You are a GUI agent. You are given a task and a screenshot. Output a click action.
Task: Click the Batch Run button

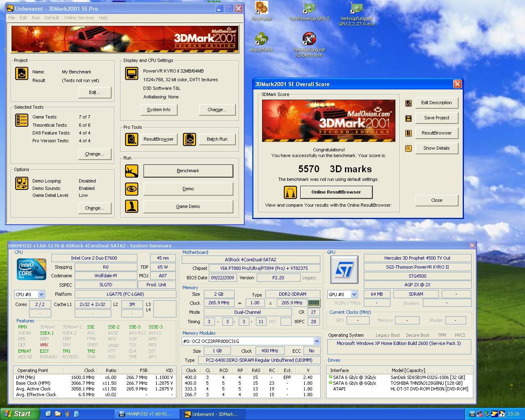pyautogui.click(x=217, y=139)
